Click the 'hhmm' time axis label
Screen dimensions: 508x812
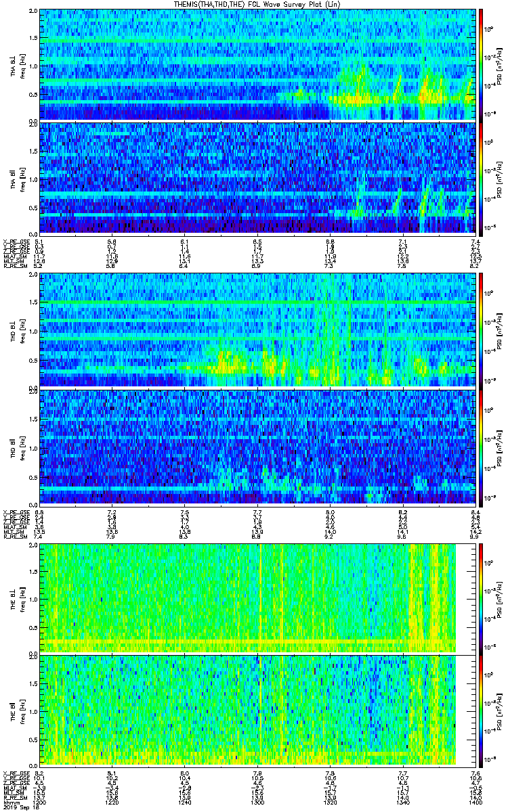12,803
